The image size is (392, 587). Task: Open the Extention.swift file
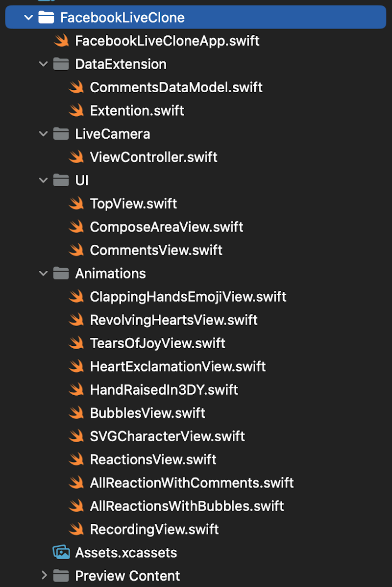137,110
